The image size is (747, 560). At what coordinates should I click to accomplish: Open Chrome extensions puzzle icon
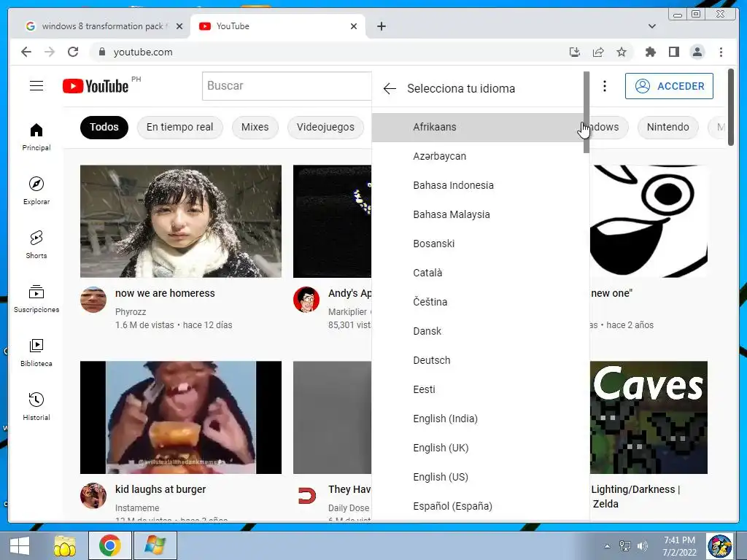(x=650, y=52)
